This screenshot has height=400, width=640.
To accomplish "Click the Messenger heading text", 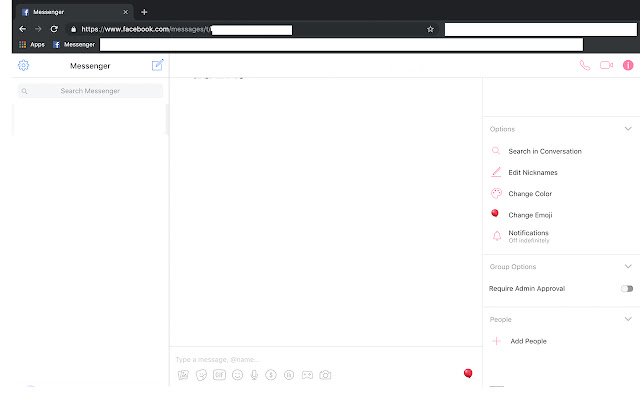I will click(x=90, y=66).
